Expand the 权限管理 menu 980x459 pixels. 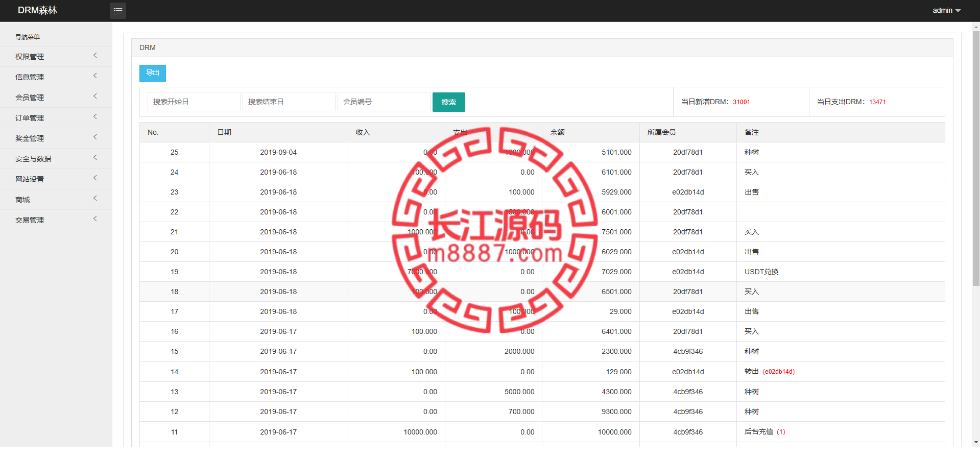coord(56,56)
